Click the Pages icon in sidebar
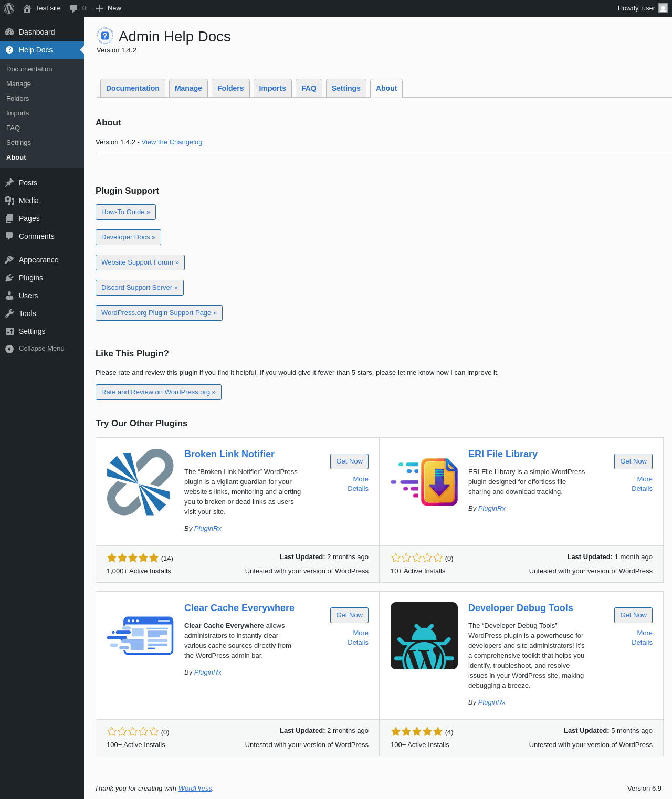 (9, 218)
